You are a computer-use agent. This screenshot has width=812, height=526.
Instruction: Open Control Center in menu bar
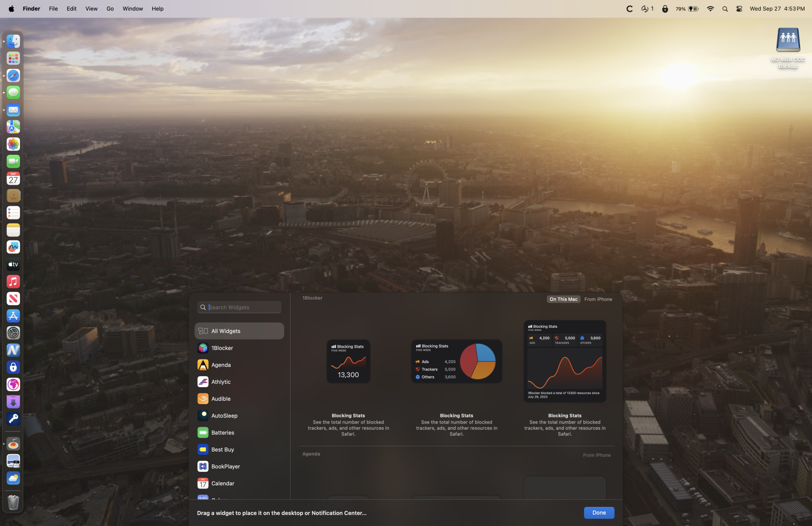point(739,9)
